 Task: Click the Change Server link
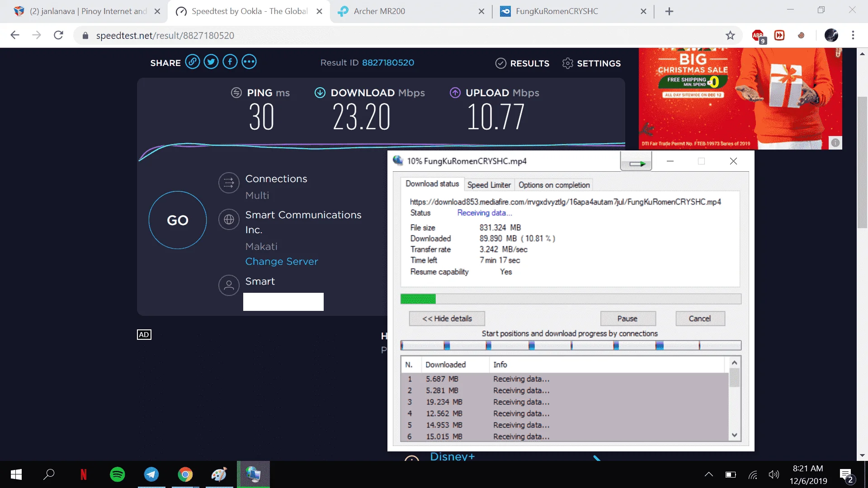coord(282,262)
